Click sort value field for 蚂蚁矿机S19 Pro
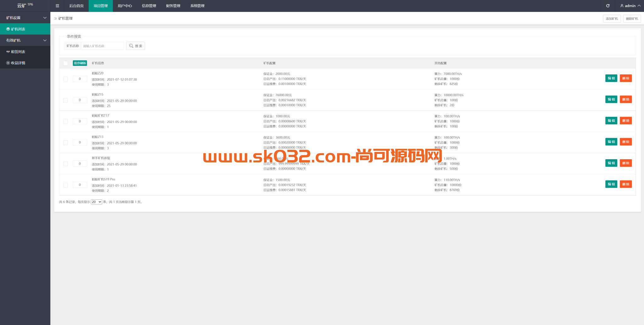The height and width of the screenshot is (325, 644). click(80, 185)
